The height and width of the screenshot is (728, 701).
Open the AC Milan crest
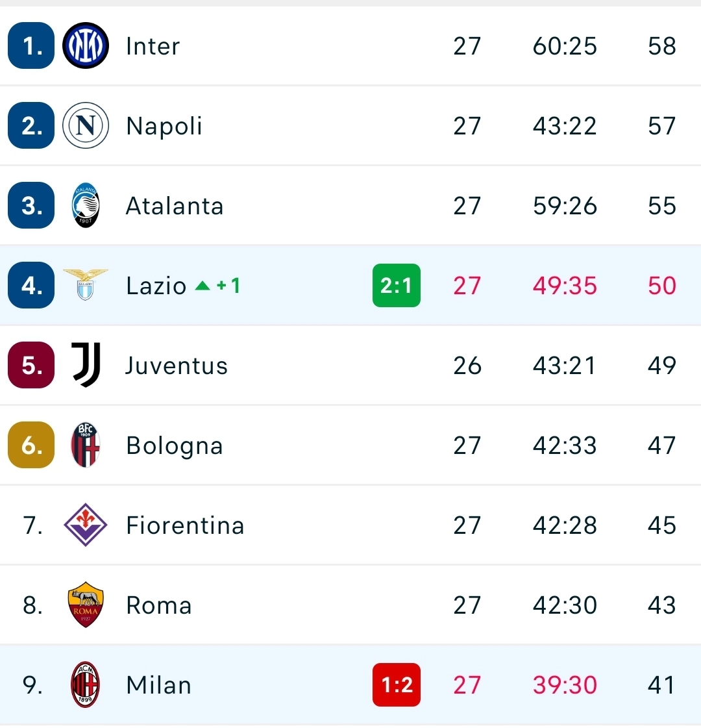[86, 684]
